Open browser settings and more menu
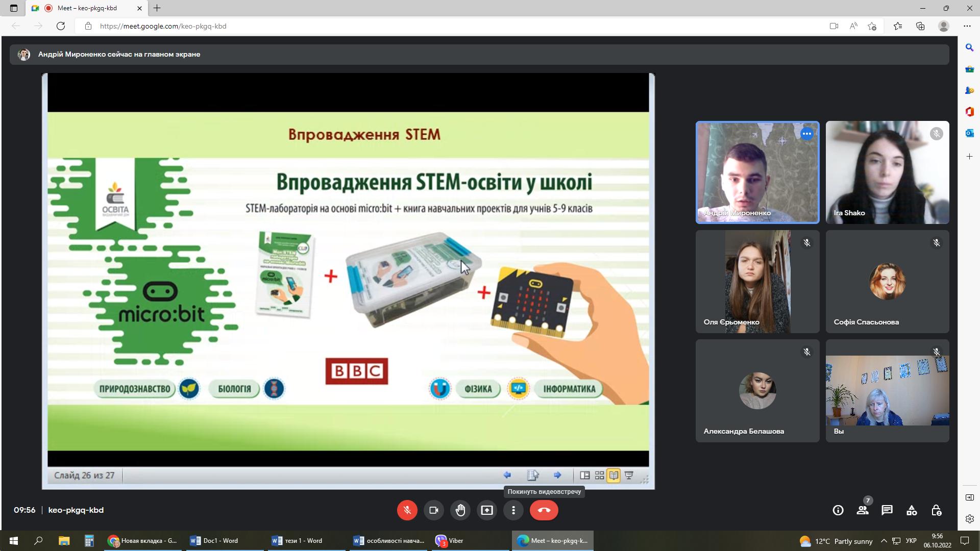 point(967,26)
